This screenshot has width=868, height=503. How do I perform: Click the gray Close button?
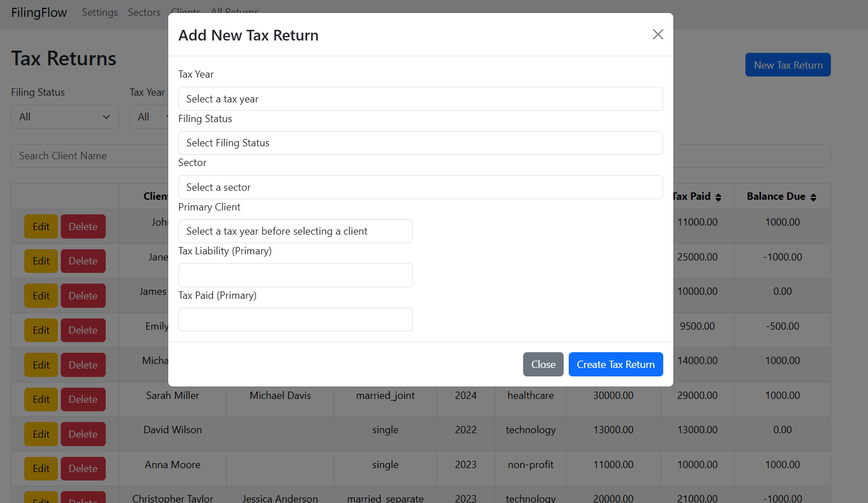[x=543, y=365]
